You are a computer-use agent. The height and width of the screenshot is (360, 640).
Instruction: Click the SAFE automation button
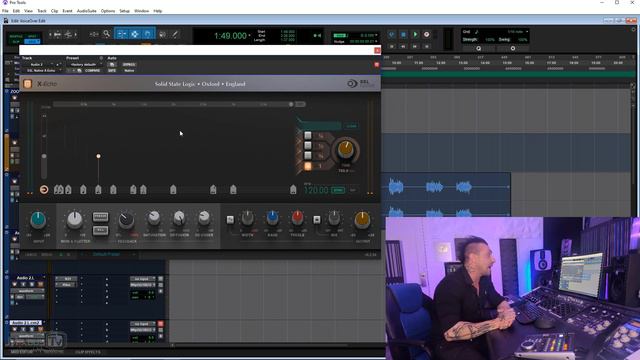[112, 71]
